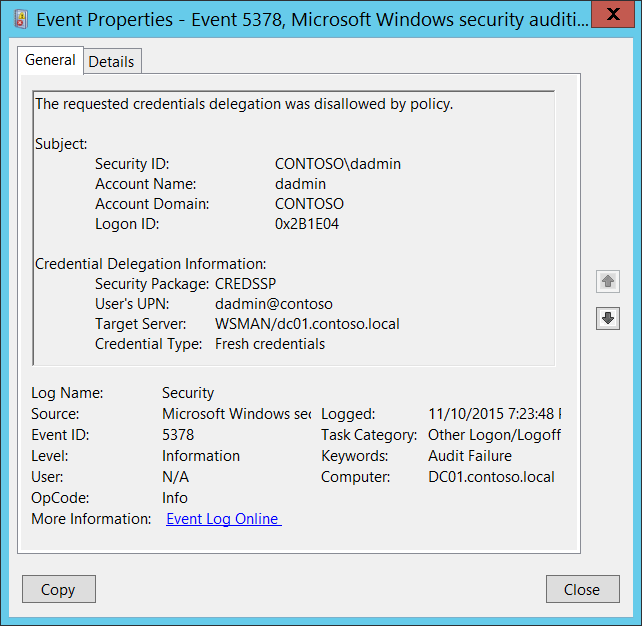Click the Close button at bottom right

581,589
